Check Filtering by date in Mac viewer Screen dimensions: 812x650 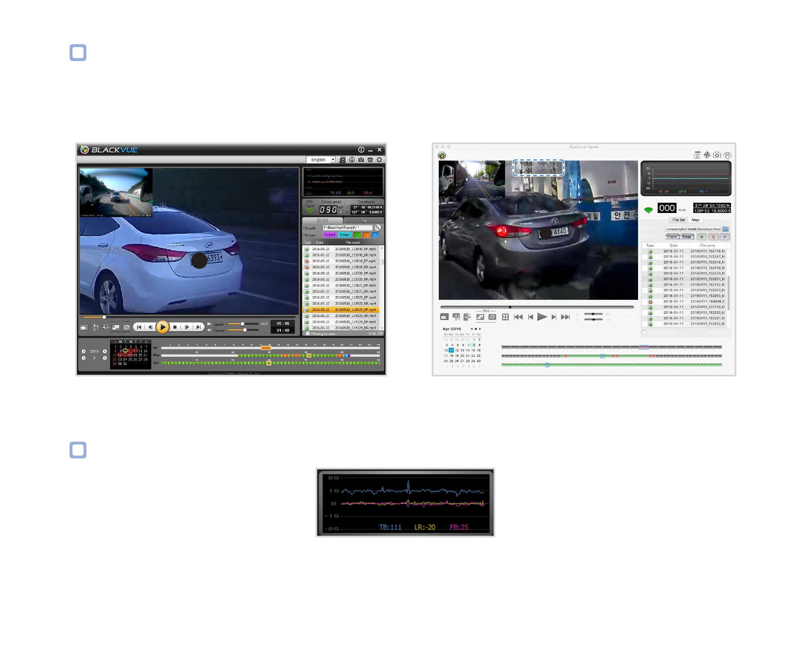coord(644,333)
